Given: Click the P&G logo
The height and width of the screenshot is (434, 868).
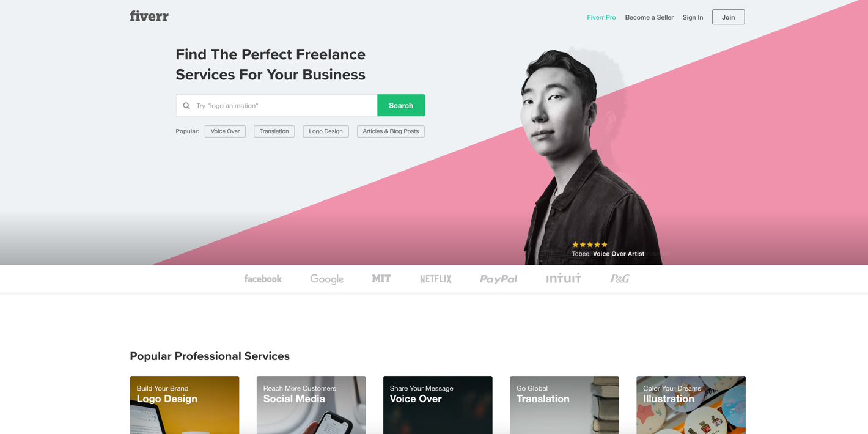Looking at the screenshot, I should [x=620, y=279].
